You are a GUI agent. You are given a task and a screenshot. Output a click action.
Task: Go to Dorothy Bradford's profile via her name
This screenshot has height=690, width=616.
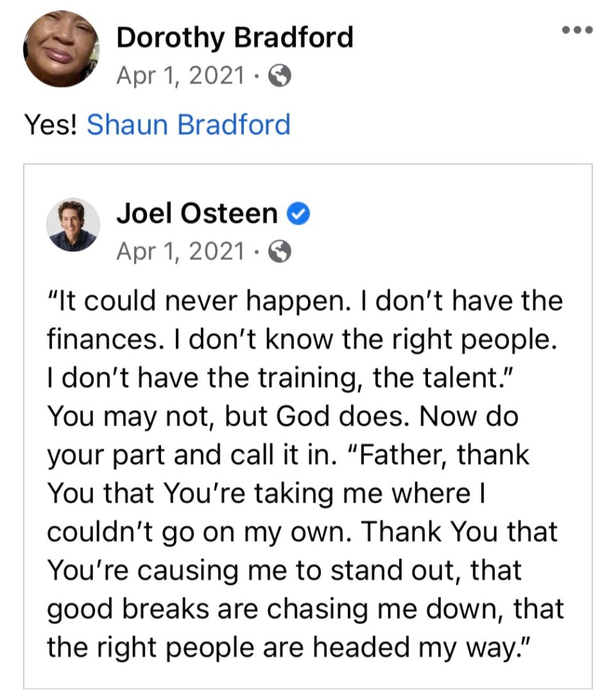tap(235, 37)
